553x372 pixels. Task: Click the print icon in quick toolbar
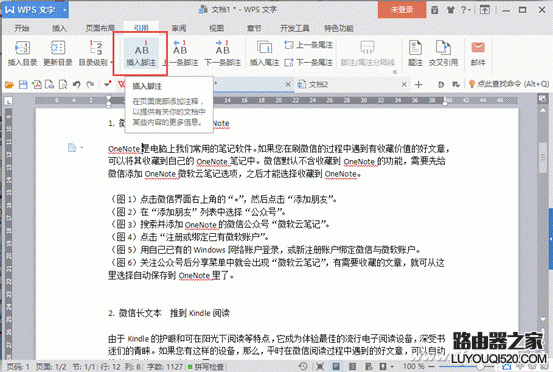click(50, 85)
